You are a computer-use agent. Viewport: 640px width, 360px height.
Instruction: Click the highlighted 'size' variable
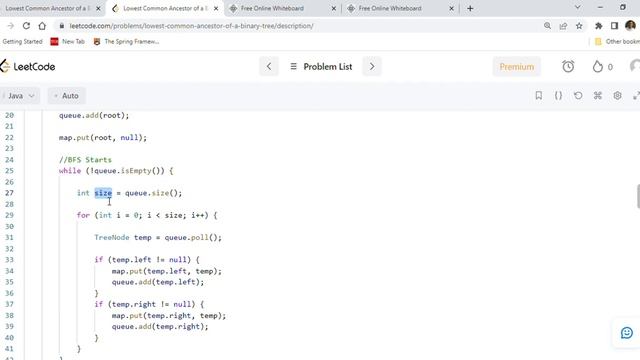click(103, 193)
